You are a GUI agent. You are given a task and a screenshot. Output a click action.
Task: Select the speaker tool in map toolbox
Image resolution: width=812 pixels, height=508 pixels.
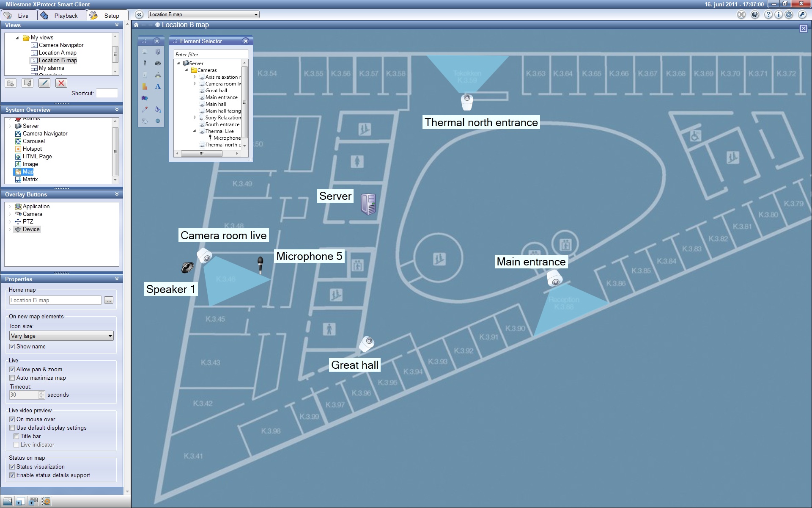click(158, 63)
